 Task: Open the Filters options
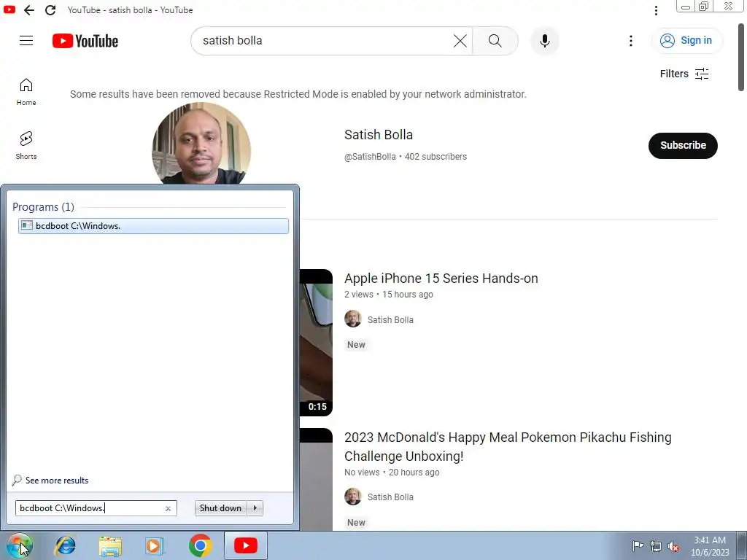point(684,74)
